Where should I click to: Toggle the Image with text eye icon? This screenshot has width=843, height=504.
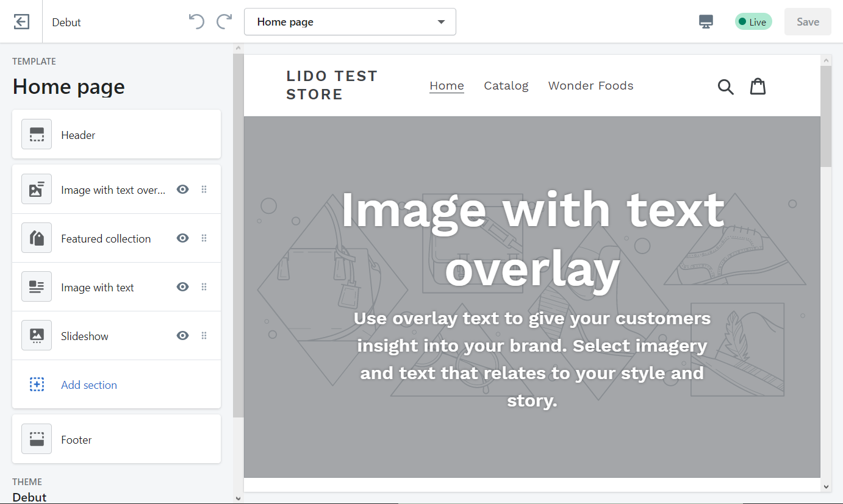(182, 287)
